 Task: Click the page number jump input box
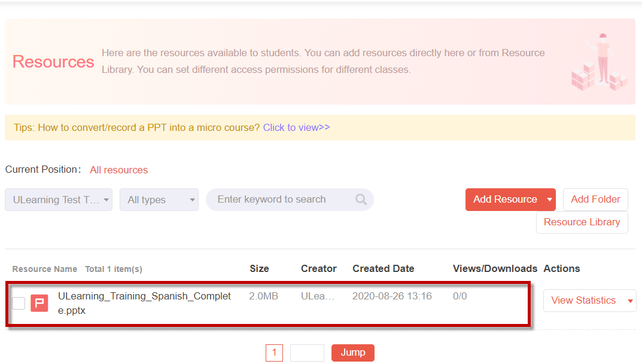click(307, 353)
